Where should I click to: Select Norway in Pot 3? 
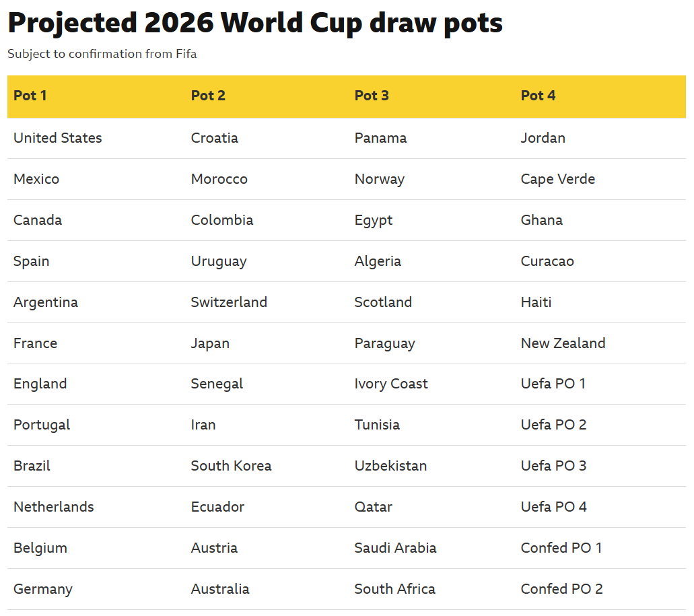pyautogui.click(x=380, y=179)
